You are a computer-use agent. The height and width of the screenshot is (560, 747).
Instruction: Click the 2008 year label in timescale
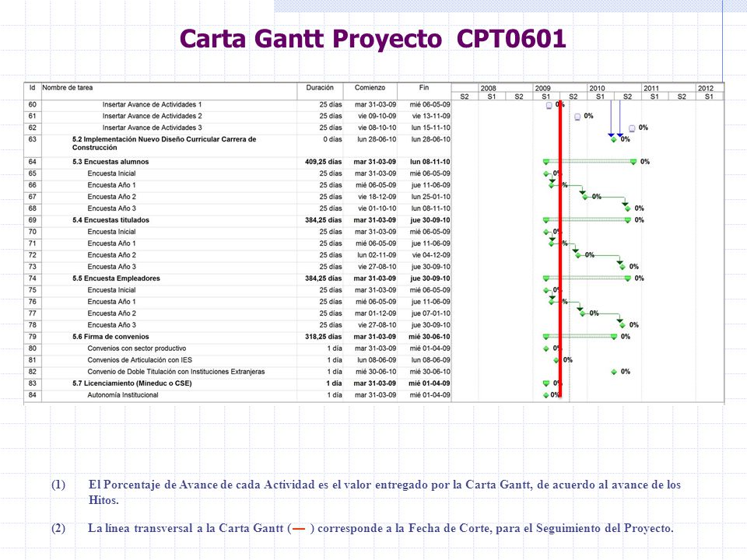tap(489, 88)
